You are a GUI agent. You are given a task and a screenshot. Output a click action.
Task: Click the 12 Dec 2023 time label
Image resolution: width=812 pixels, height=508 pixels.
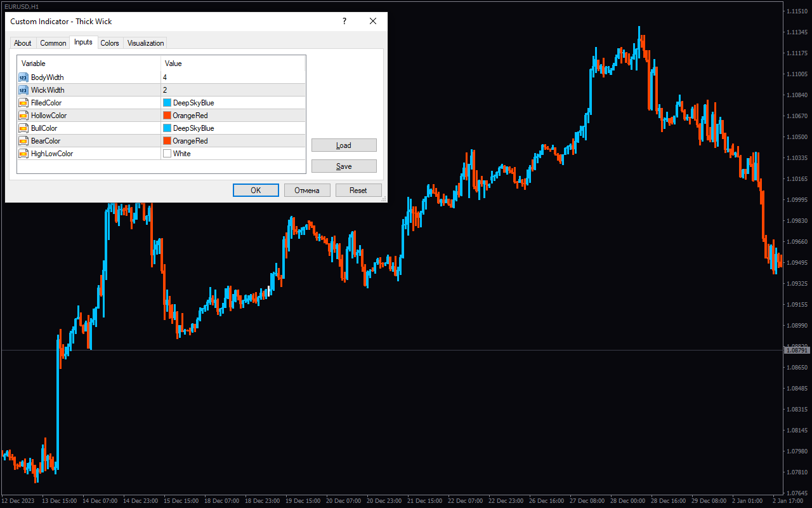click(x=17, y=501)
